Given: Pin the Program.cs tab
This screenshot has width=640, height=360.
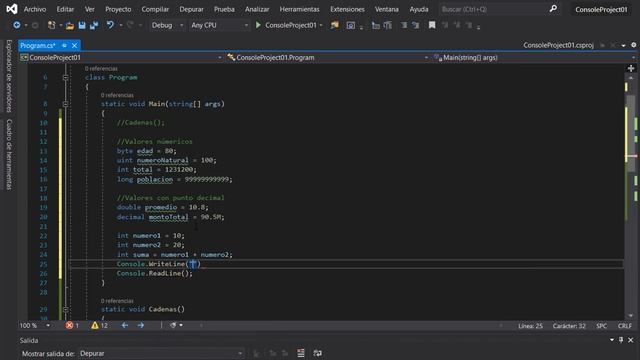Looking at the screenshot, I should click(x=64, y=45).
